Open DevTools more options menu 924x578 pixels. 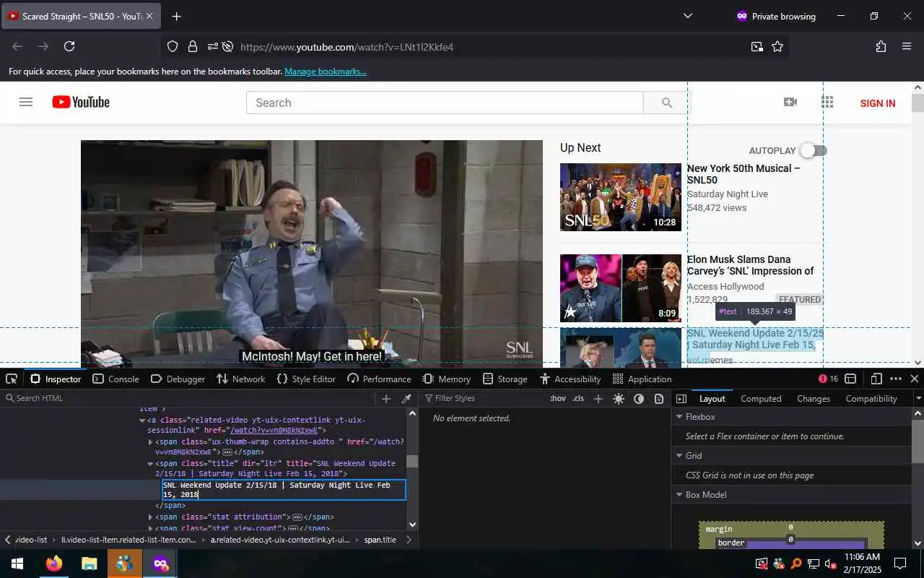click(896, 379)
